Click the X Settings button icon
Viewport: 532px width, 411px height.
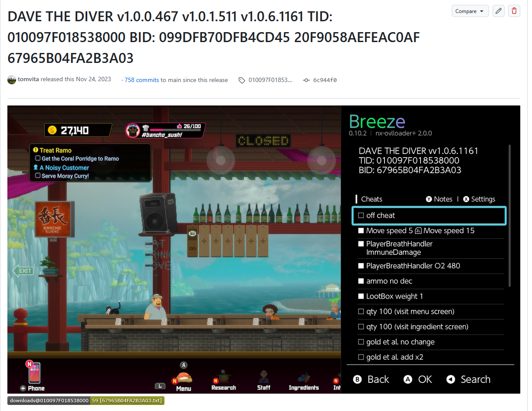(466, 199)
